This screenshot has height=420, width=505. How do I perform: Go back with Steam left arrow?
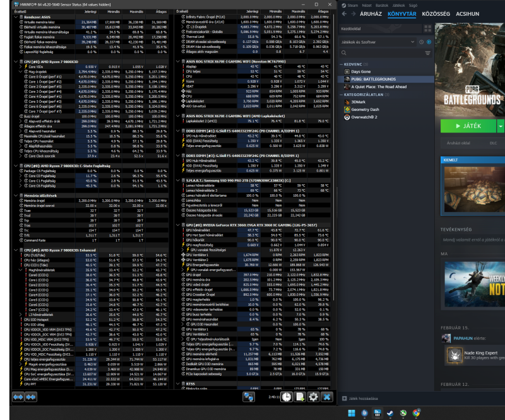point(344,14)
